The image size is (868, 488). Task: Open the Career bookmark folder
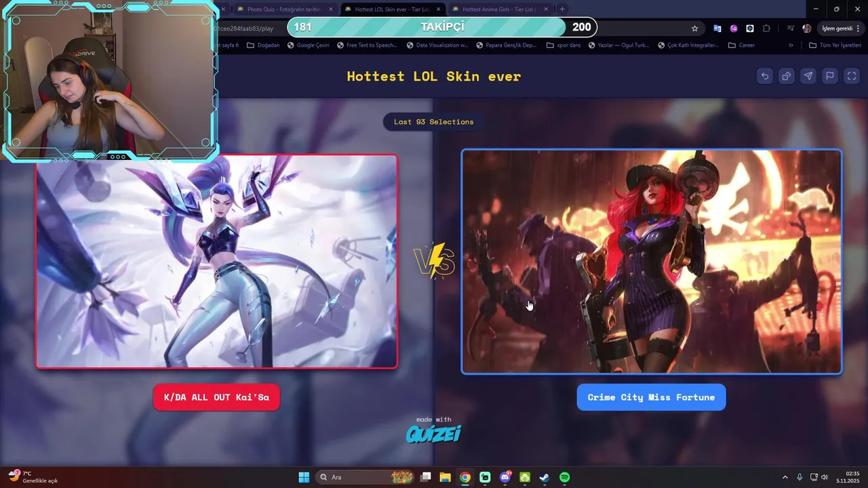click(x=741, y=45)
